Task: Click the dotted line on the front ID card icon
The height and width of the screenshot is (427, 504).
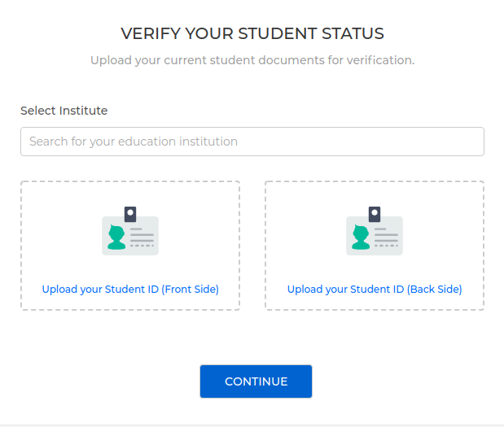Action: click(142, 246)
